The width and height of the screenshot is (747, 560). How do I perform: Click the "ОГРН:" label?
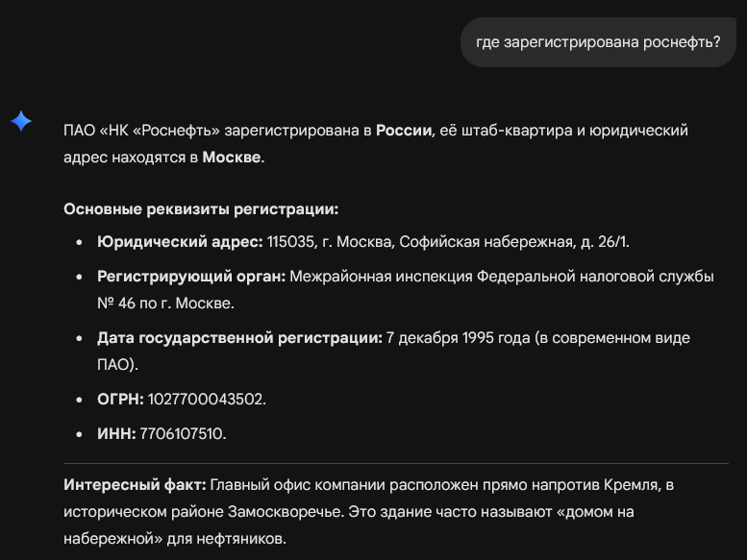coord(120,399)
